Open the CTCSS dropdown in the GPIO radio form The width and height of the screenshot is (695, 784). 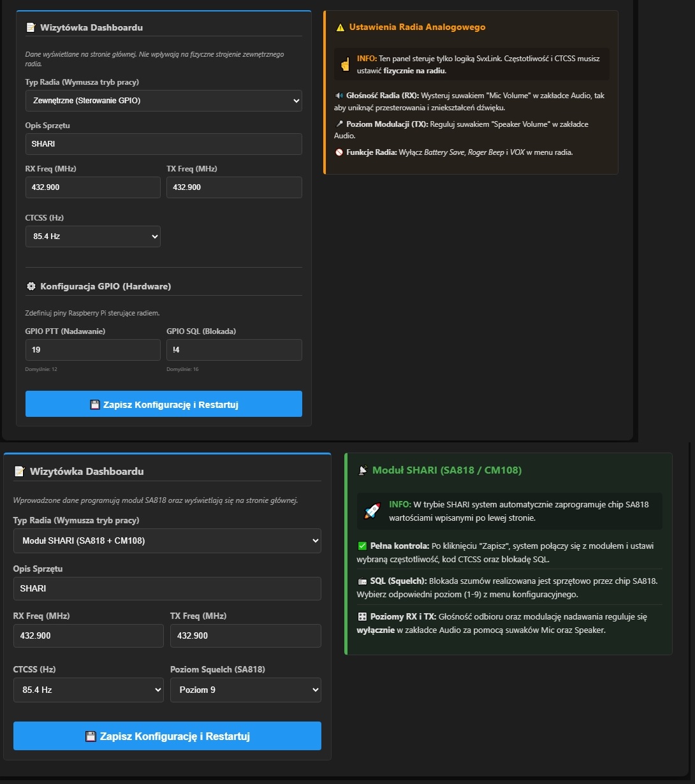(93, 236)
